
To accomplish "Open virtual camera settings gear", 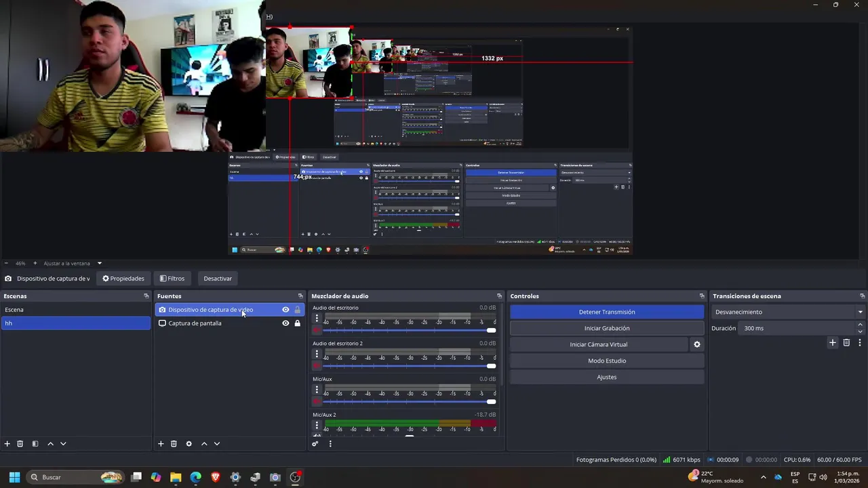I will 696,344.
